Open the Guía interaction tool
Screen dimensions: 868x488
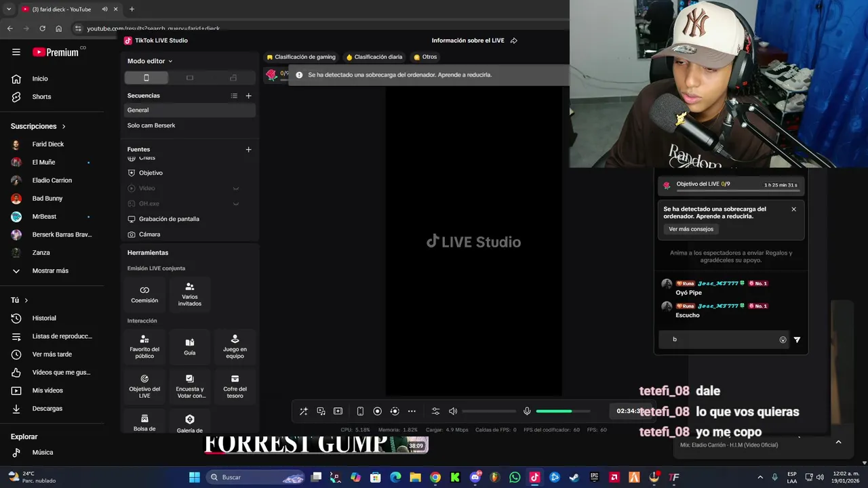pyautogui.click(x=190, y=347)
